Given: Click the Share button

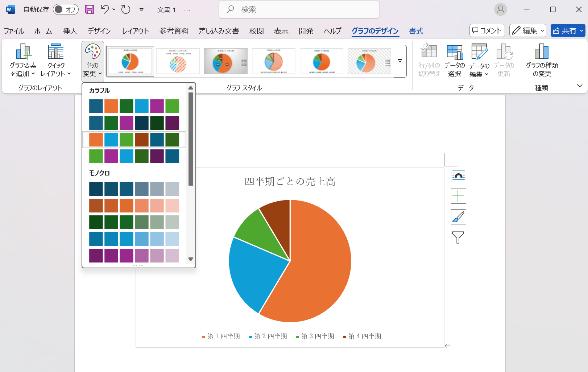Looking at the screenshot, I should click(567, 31).
